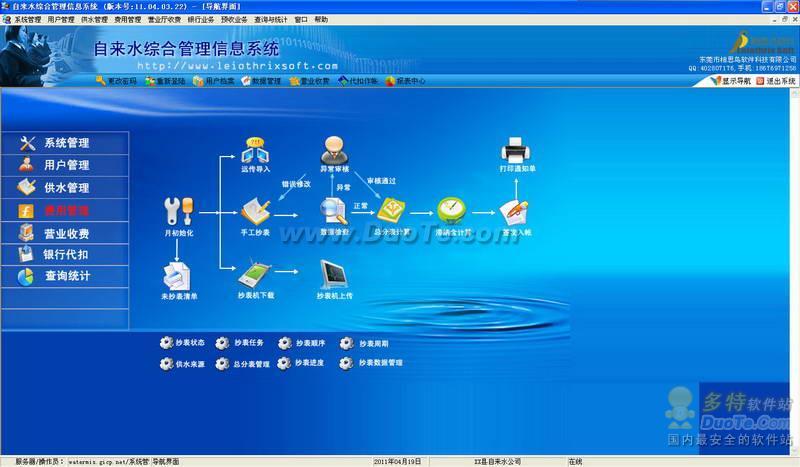Select 供水管理 in the left sidebar
Viewport: 800px width, 467px height.
[65, 187]
